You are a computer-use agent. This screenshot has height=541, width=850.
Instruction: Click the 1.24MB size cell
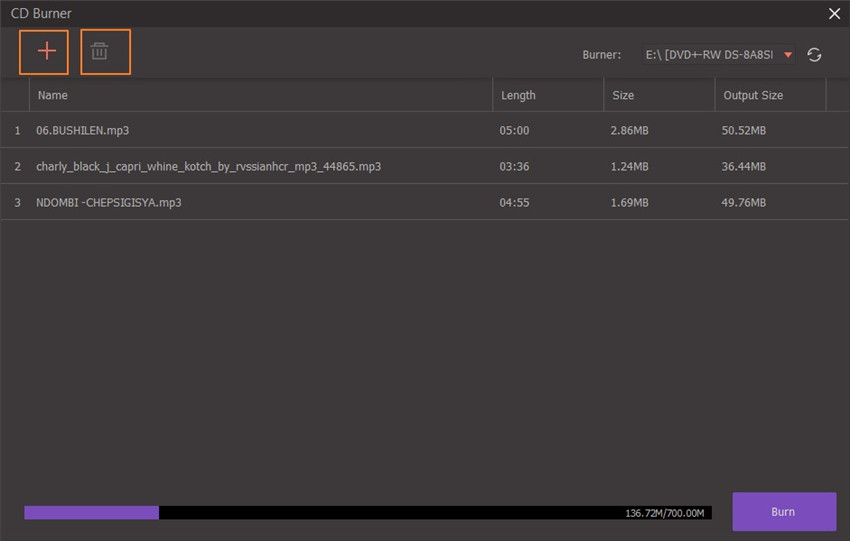pyautogui.click(x=629, y=166)
